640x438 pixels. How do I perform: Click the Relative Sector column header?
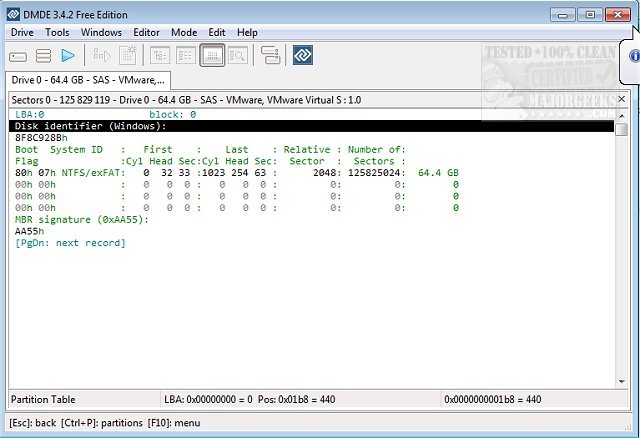[x=307, y=156]
